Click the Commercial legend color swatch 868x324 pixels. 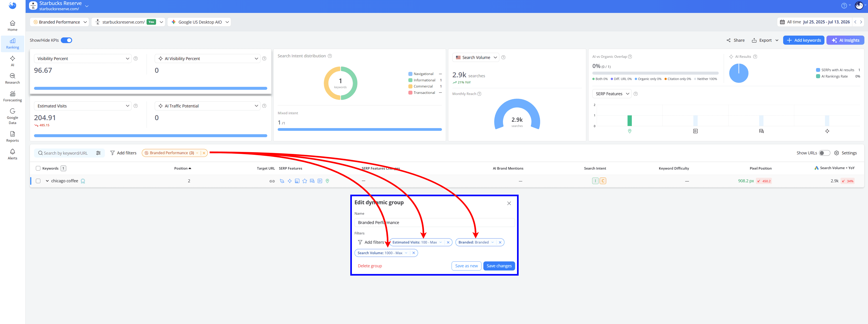point(410,87)
